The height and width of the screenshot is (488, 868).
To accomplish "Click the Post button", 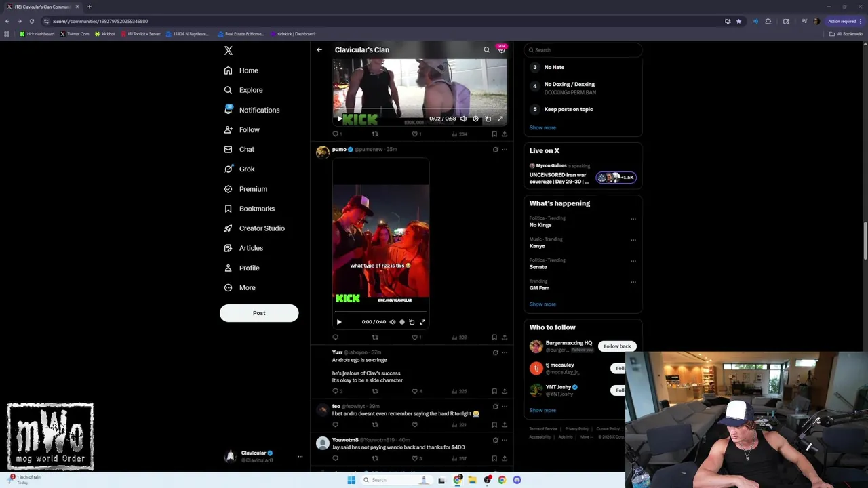I will (x=259, y=313).
